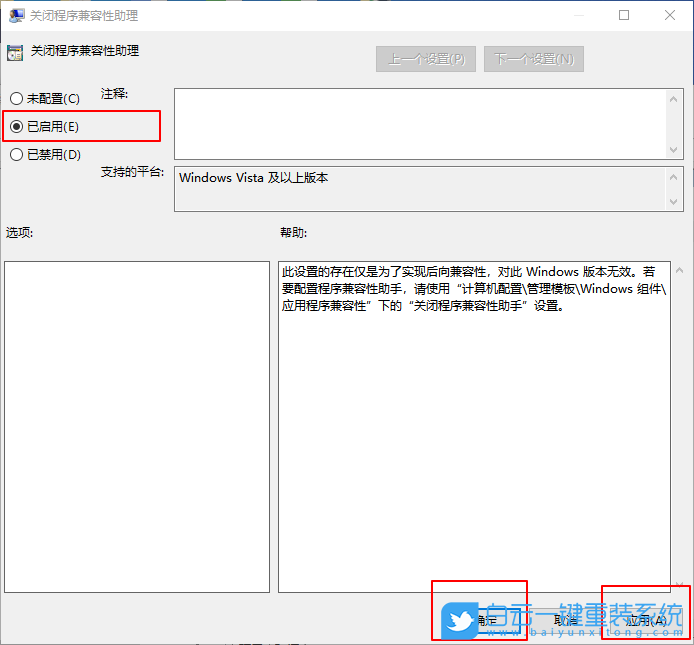Click the Windows Vista 及以上版本 text
Viewport: 694px width, 645px height.
254,178
